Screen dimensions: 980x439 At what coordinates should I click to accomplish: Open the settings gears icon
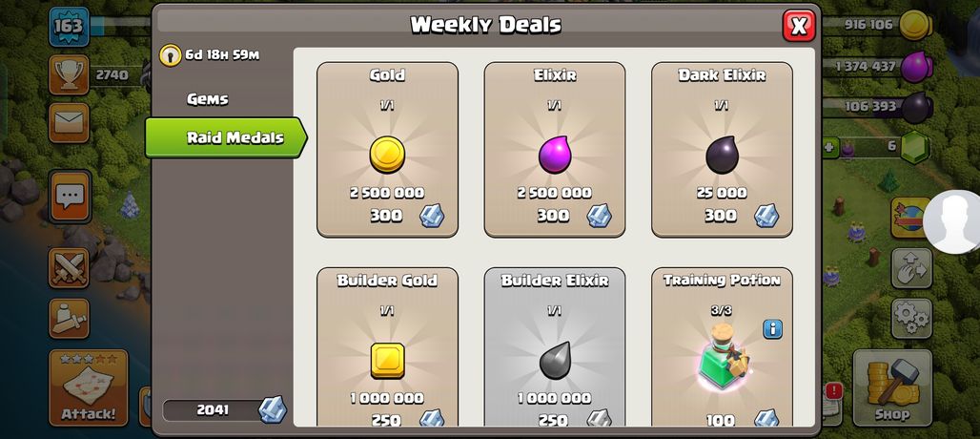pos(912,319)
